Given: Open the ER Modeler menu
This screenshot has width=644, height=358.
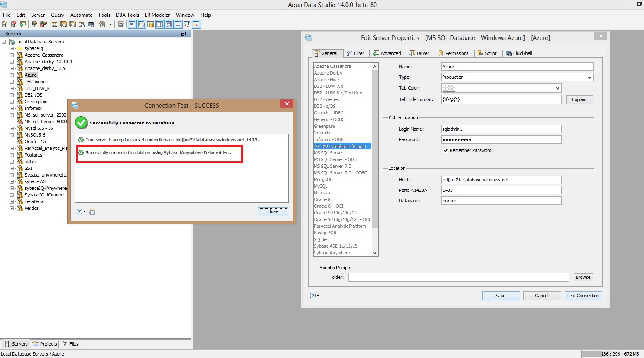Looking at the screenshot, I should (x=157, y=15).
